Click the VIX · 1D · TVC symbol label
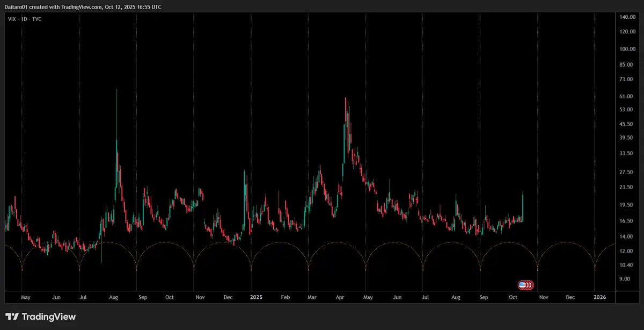Screen dimensions: 644x330 25,18
